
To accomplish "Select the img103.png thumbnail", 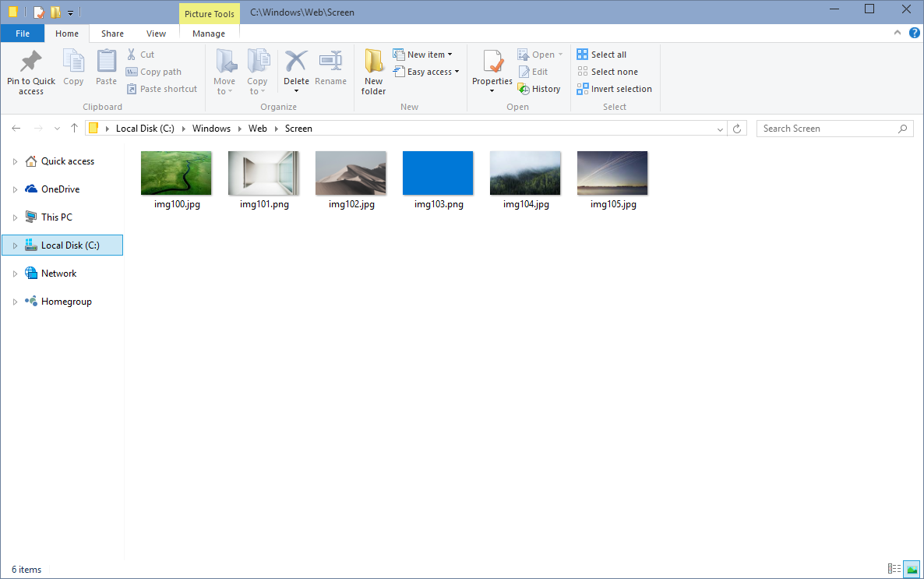I will click(438, 172).
